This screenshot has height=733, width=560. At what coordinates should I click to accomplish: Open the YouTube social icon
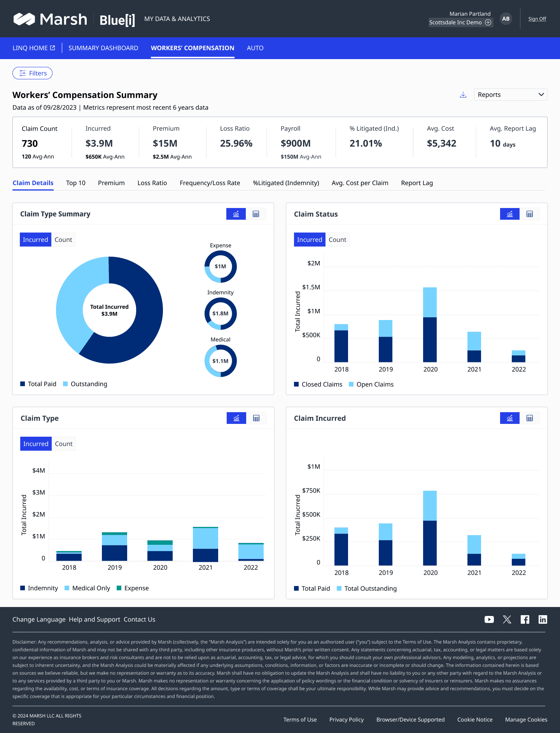tap(489, 619)
